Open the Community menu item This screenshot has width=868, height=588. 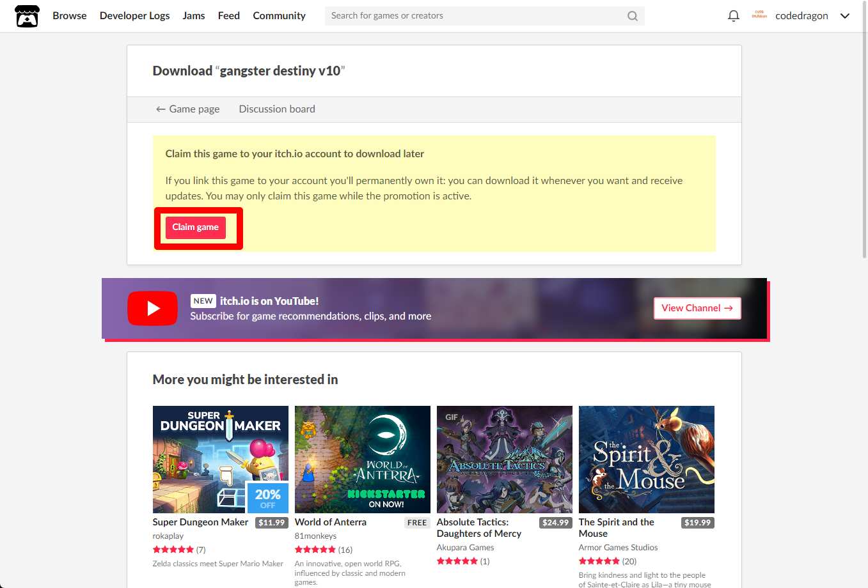[x=279, y=16]
